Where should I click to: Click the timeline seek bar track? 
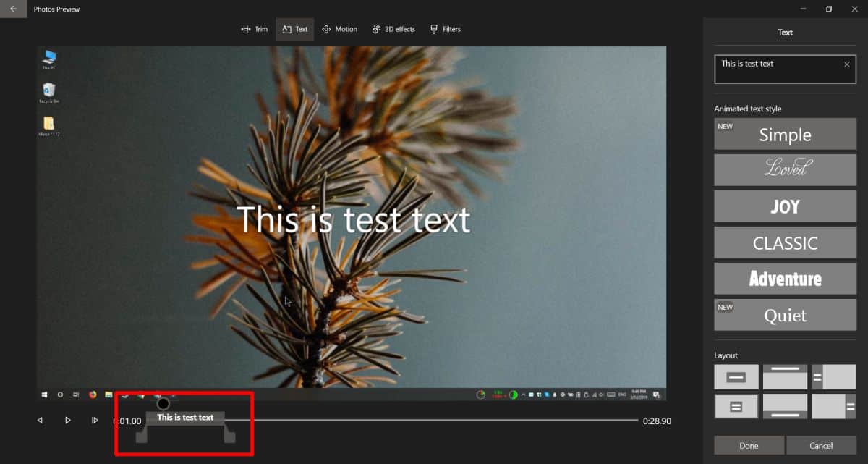coord(434,420)
